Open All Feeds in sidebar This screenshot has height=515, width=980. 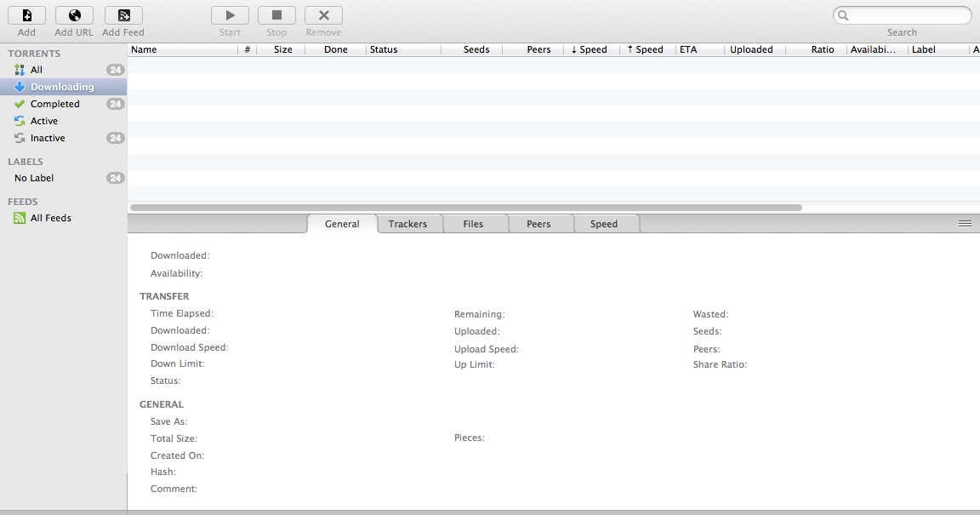(63, 218)
